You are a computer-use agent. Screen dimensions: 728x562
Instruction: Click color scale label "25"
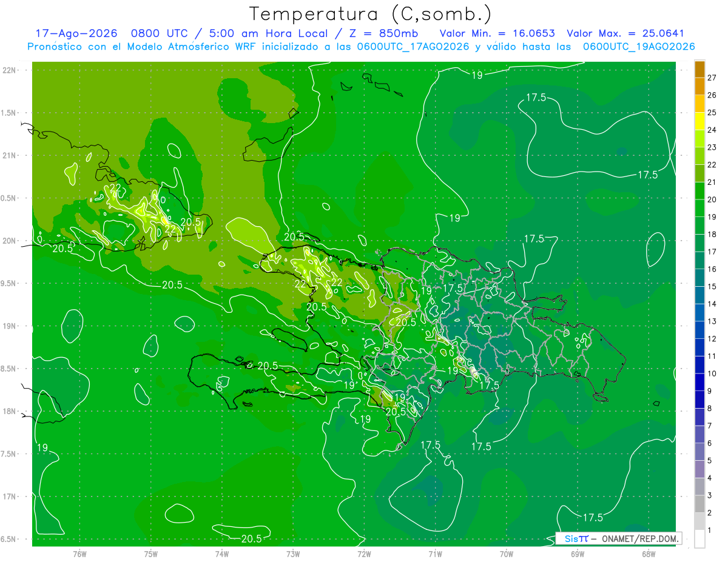point(712,113)
